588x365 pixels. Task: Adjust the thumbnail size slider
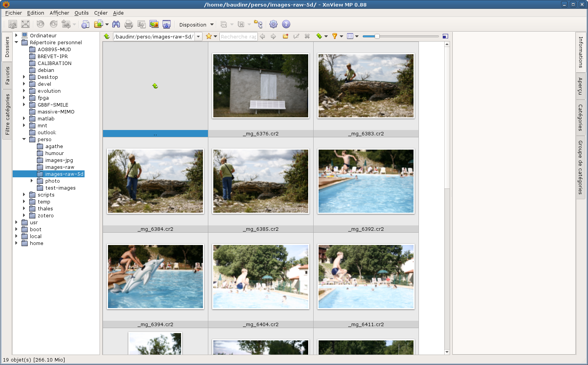(377, 36)
